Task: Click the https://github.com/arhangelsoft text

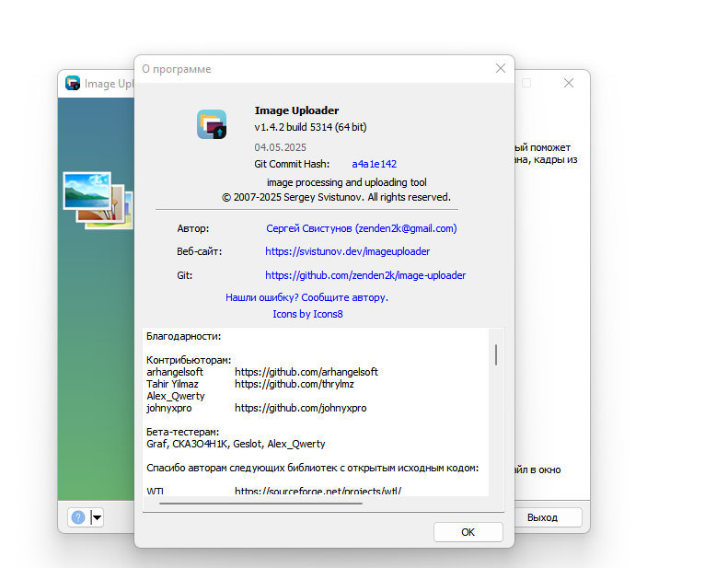Action: point(306,372)
